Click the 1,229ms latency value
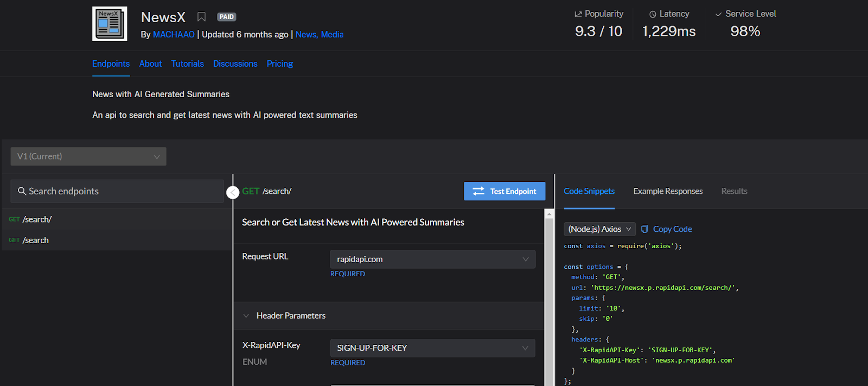 [669, 31]
